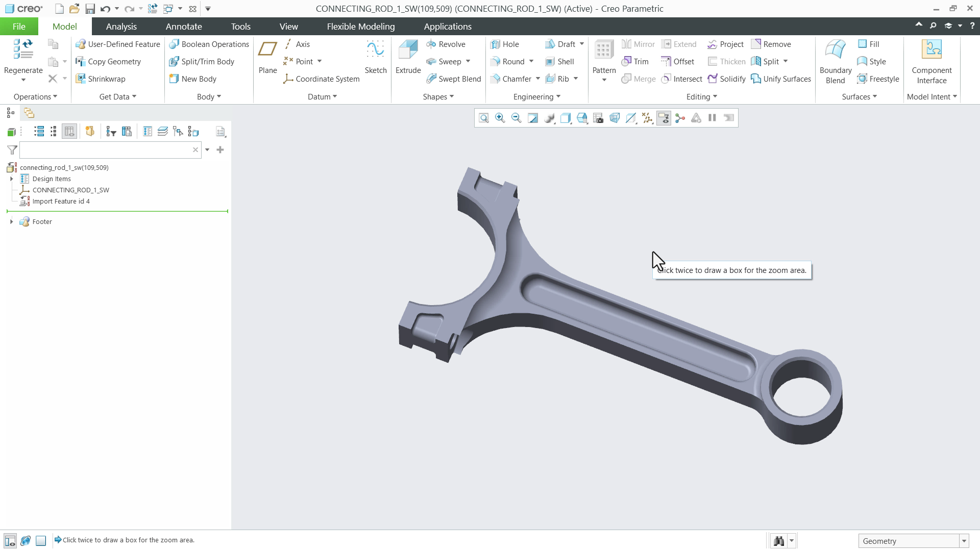Click the Shrinkwrap button

(x=101, y=79)
